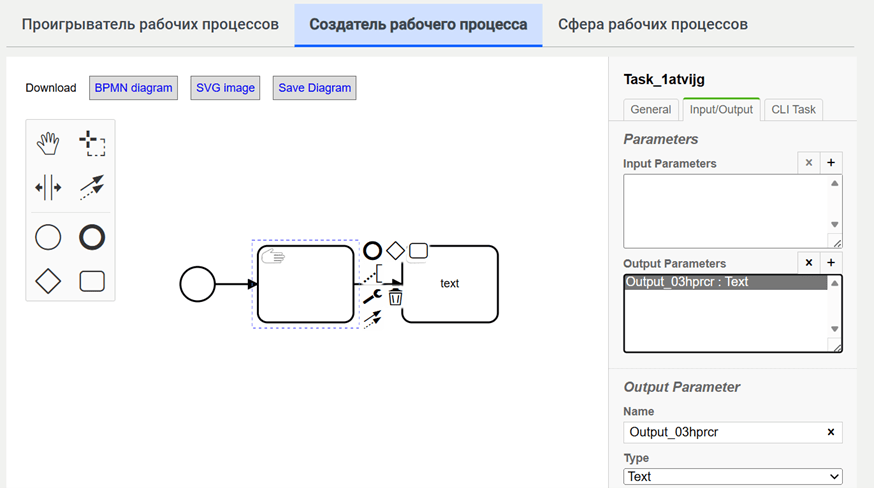Create a gateway from palette

tap(48, 281)
